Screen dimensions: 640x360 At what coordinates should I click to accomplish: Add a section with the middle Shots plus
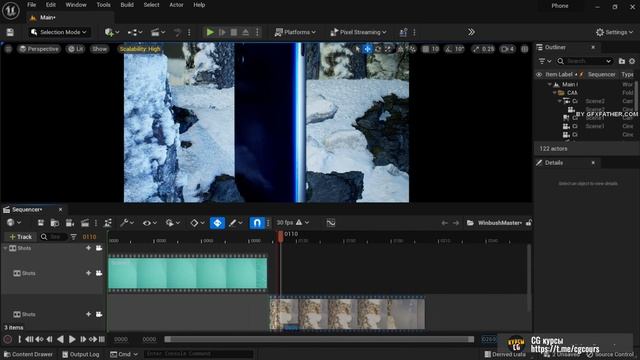(x=88, y=273)
